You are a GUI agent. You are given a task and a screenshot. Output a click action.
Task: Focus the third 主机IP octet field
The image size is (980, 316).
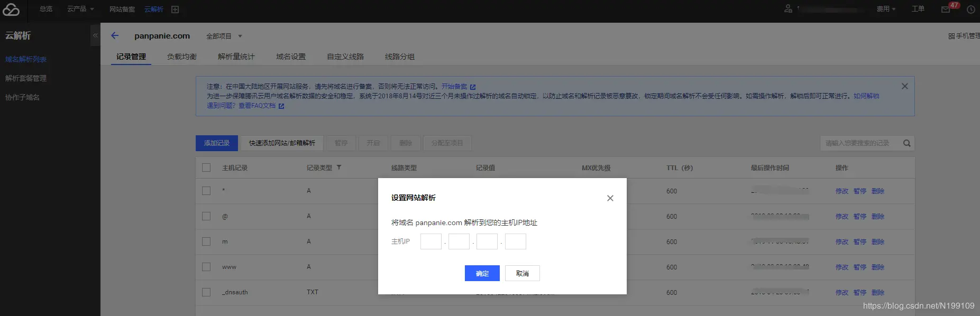pyautogui.click(x=487, y=241)
